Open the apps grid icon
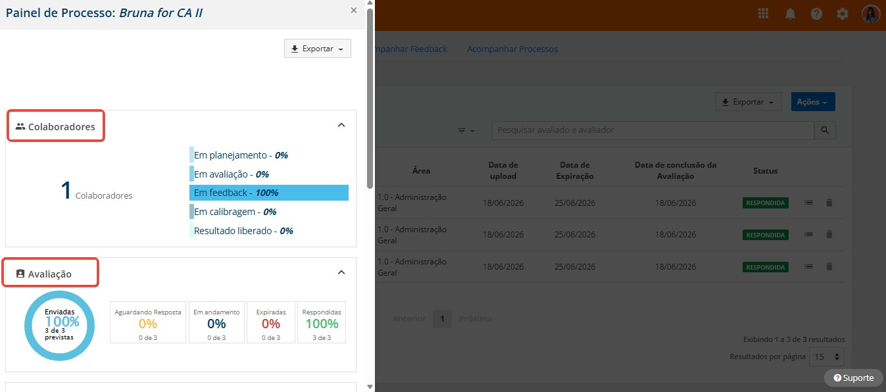The width and height of the screenshot is (886, 392). click(763, 14)
